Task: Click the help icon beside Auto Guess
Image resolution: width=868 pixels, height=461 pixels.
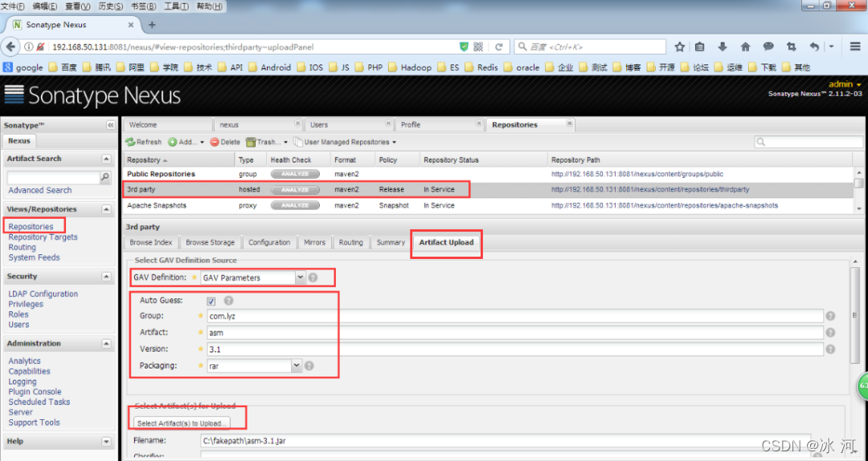Action: tap(228, 300)
